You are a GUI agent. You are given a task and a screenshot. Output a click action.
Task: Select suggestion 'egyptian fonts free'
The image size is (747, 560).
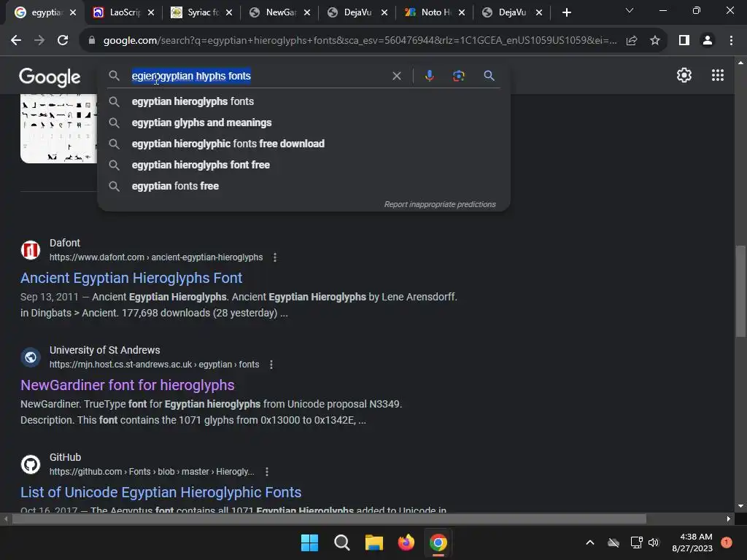point(303,186)
